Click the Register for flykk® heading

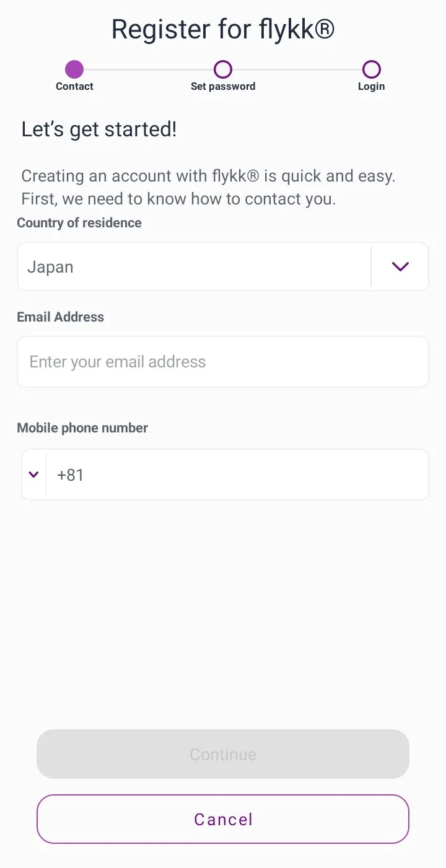(223, 30)
